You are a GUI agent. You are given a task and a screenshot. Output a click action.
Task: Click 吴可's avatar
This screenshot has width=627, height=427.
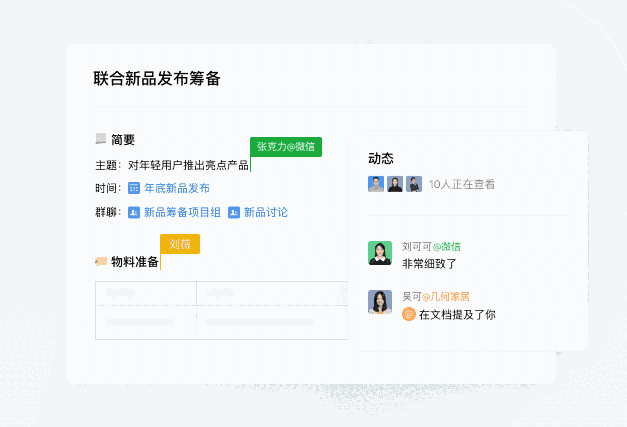pyautogui.click(x=380, y=302)
